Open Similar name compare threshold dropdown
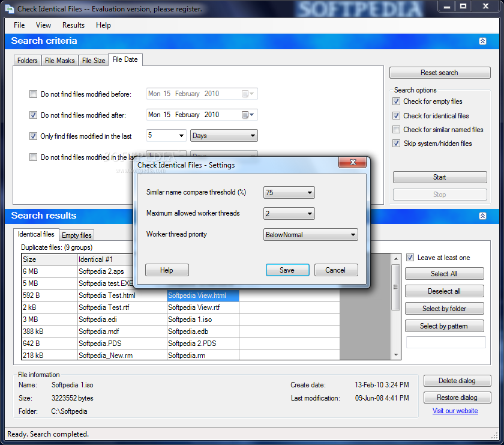The height and width of the screenshot is (445, 504). (x=289, y=192)
